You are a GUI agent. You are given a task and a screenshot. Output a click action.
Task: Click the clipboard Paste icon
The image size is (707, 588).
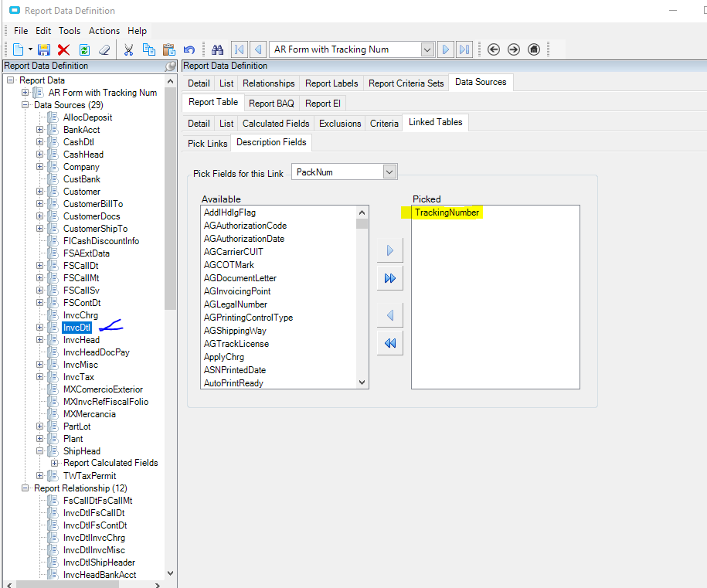169,49
